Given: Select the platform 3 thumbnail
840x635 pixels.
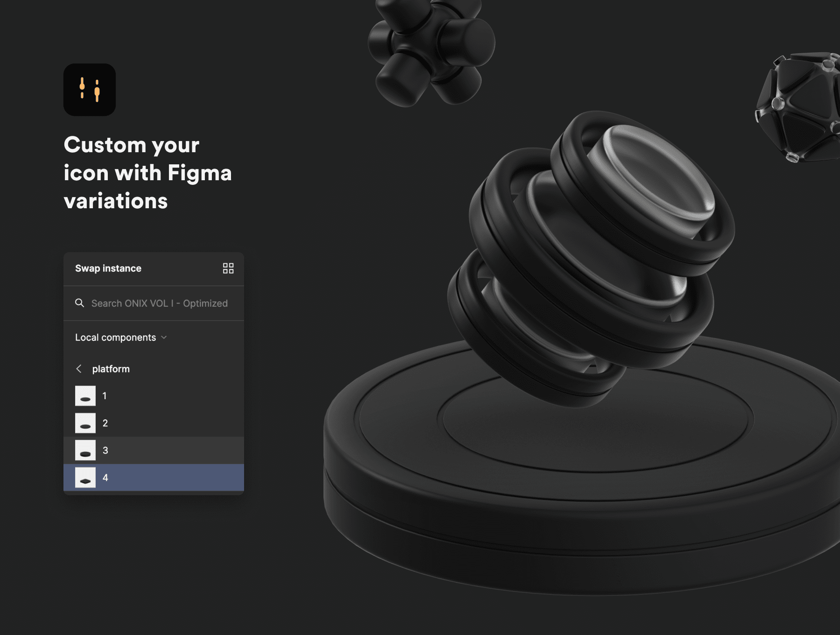Looking at the screenshot, I should (85, 450).
